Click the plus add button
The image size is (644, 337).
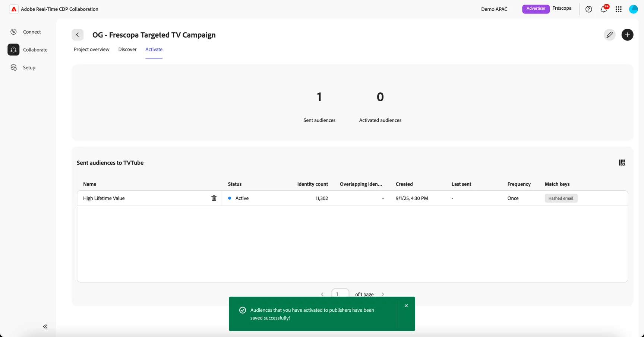click(x=628, y=35)
